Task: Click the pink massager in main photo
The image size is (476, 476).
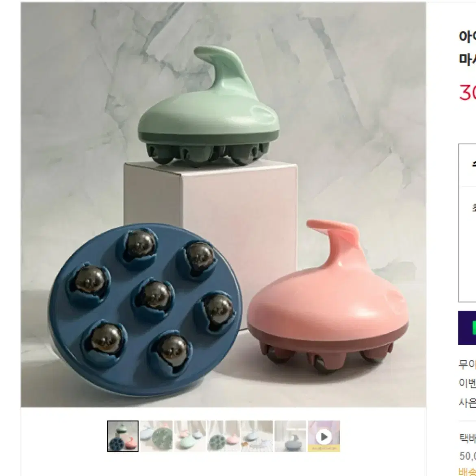Action: point(328,298)
